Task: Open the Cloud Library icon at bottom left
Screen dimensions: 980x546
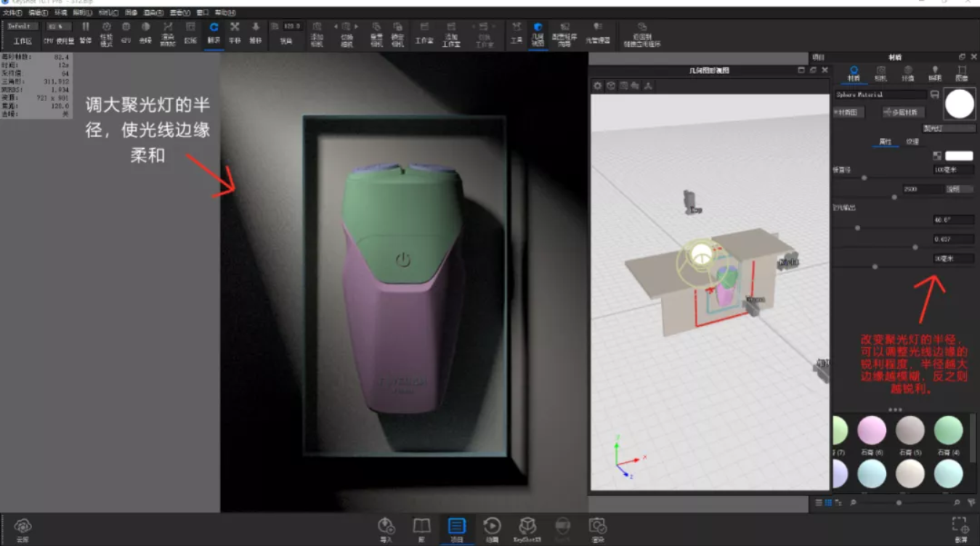Action: pos(23,529)
